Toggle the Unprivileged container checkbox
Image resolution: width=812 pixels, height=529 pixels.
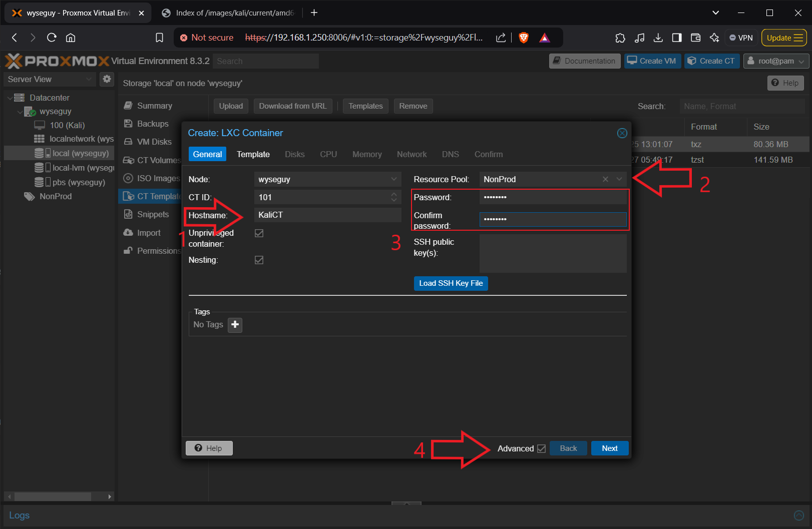(x=259, y=233)
